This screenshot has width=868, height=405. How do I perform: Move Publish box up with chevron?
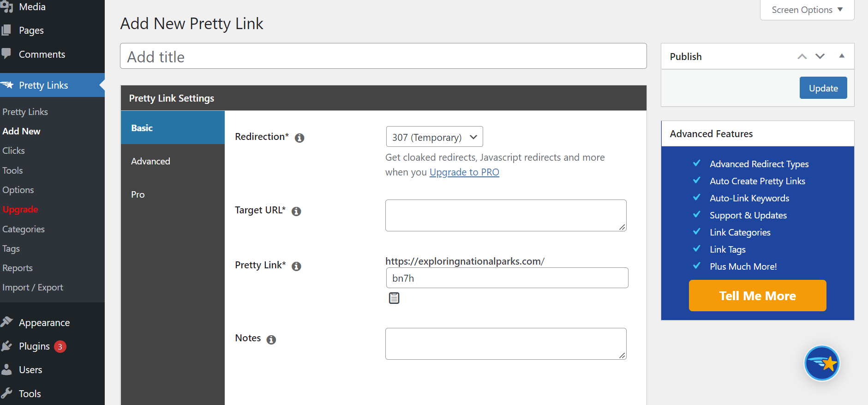coord(802,56)
